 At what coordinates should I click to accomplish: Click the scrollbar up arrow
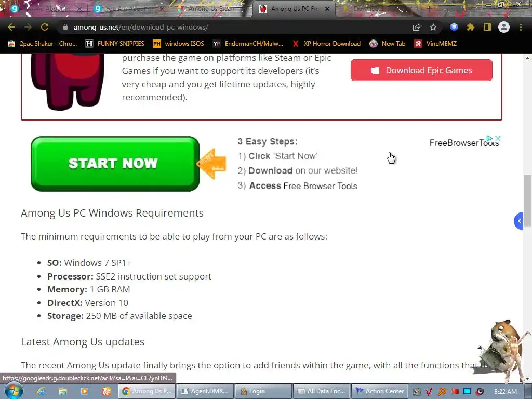[527, 58]
